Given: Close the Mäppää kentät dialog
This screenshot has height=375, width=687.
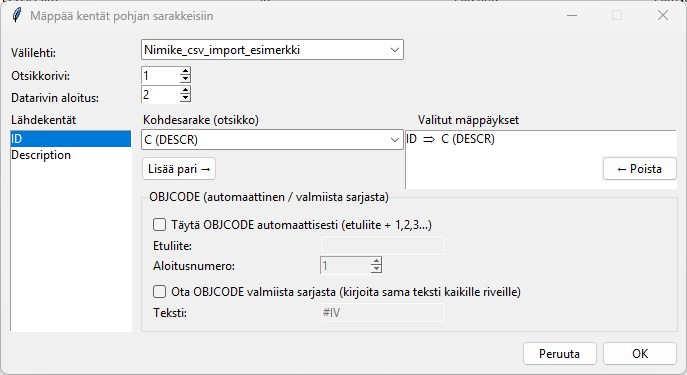Looking at the screenshot, I should [x=663, y=15].
